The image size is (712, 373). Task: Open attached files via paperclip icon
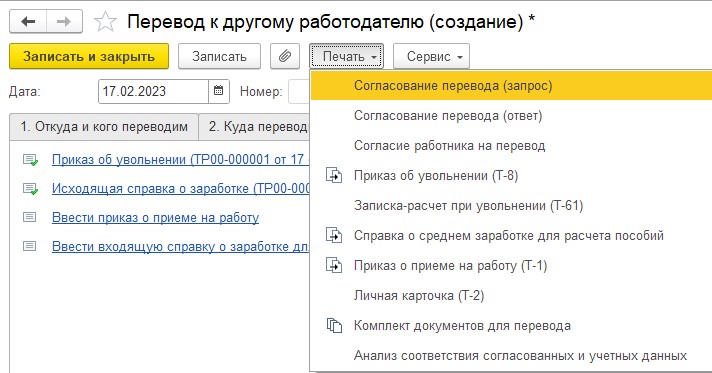coord(285,56)
